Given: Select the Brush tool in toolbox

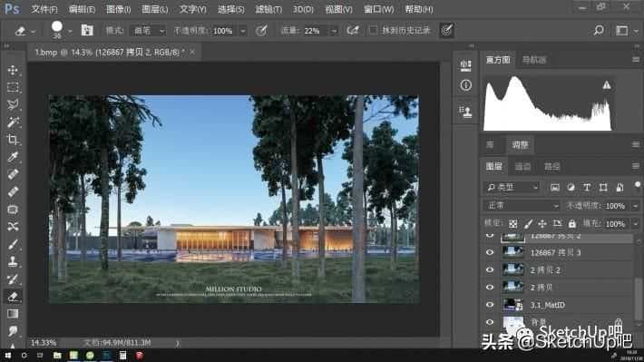Looking at the screenshot, I should click(x=13, y=244).
